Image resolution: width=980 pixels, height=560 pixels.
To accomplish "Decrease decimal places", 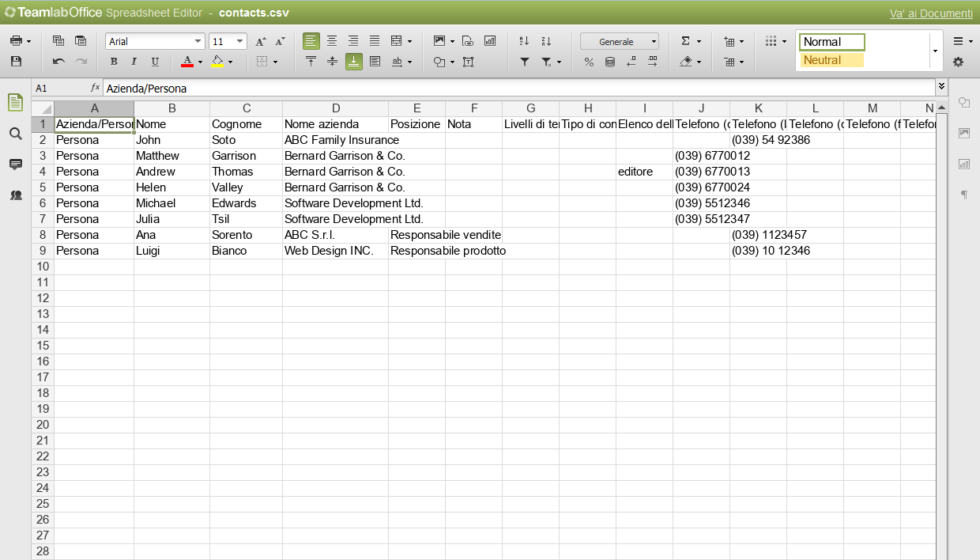I will coord(631,62).
